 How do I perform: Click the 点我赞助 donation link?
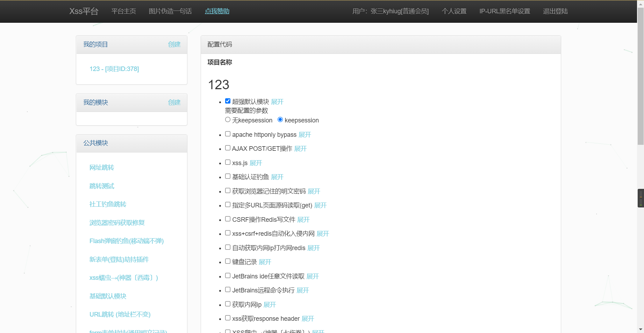coord(217,11)
